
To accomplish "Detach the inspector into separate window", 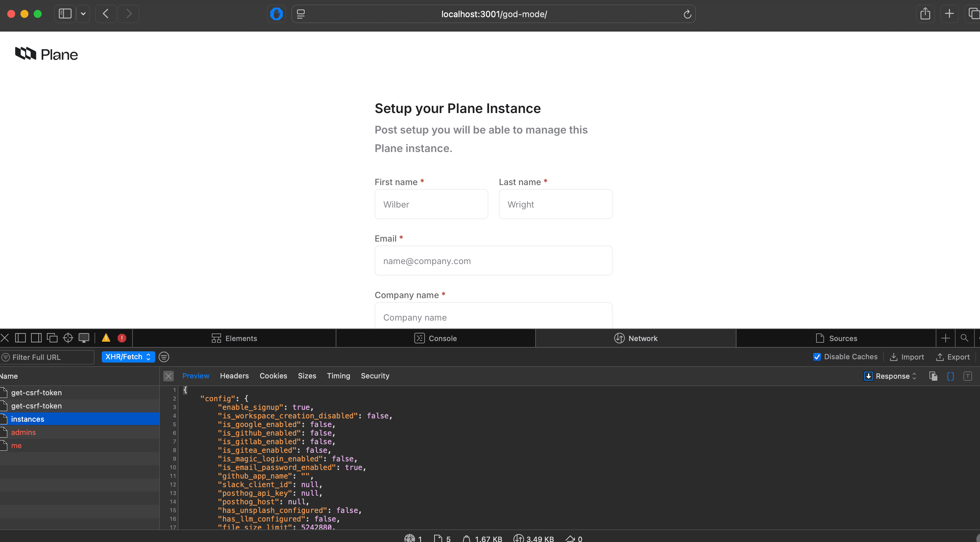I will [52, 338].
